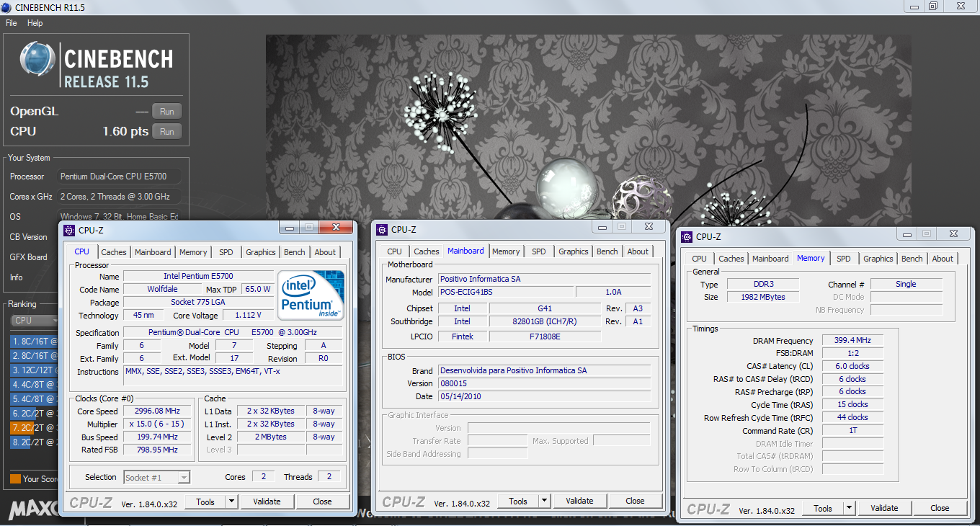Viewport: 980px width, 526px height.
Task: Click the Intel Pentium inside logo
Action: click(x=311, y=295)
